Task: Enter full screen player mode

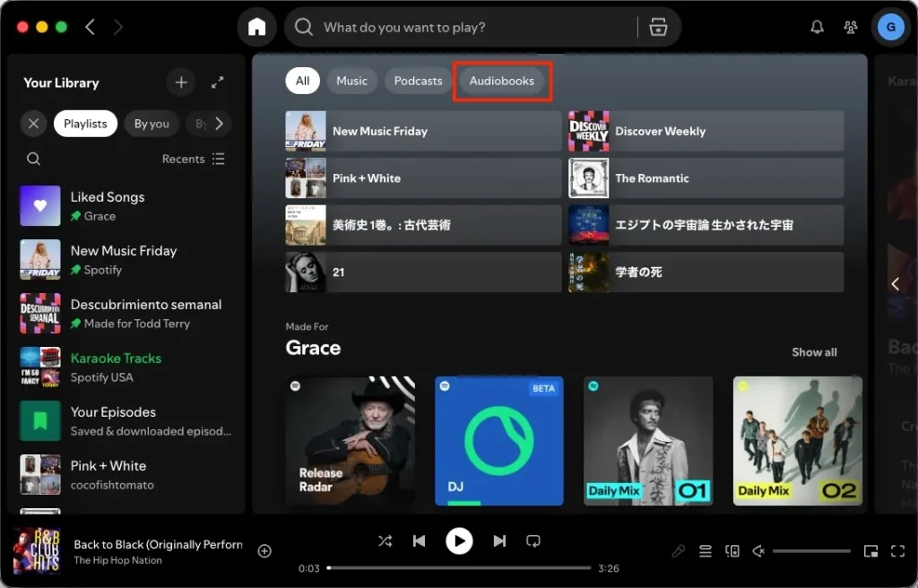Action: (x=897, y=550)
